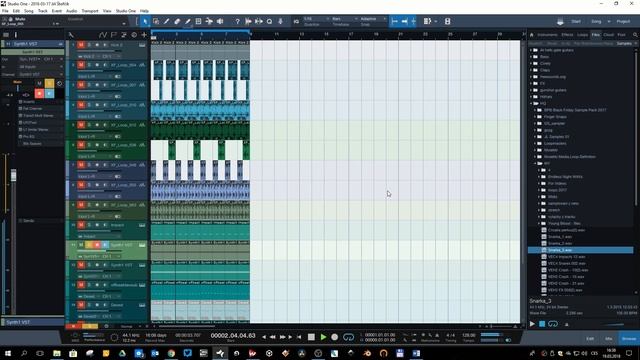Click the transport Stop button
The image size is (640, 360).
(x=311, y=337)
